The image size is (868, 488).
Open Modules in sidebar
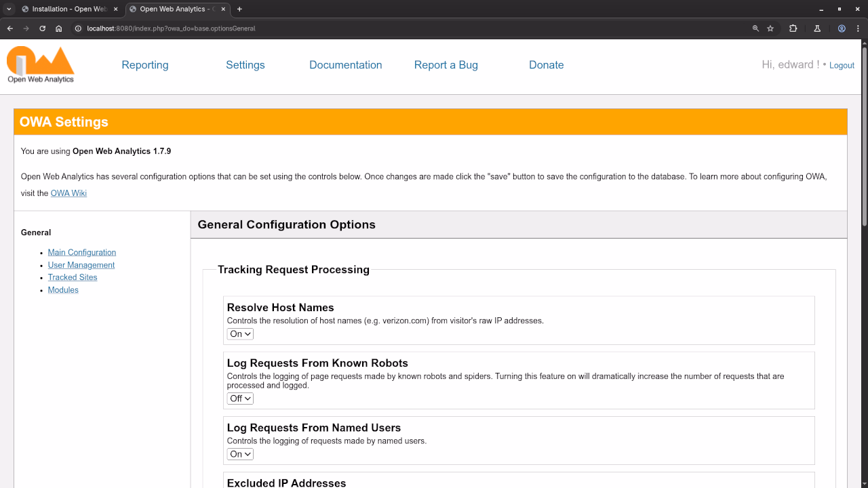click(63, 290)
